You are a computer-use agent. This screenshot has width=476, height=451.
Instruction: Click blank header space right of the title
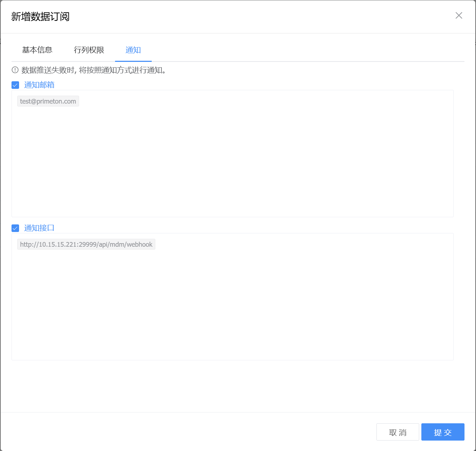point(252,17)
